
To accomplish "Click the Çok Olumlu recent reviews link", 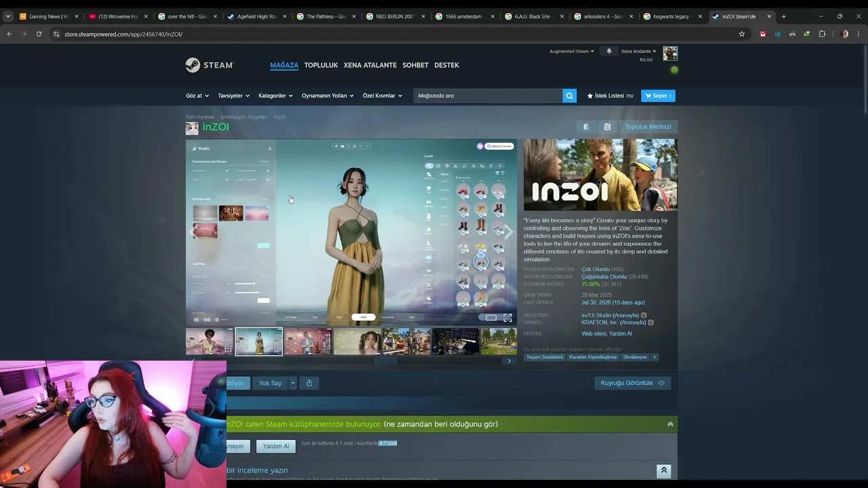I will [x=595, y=269].
